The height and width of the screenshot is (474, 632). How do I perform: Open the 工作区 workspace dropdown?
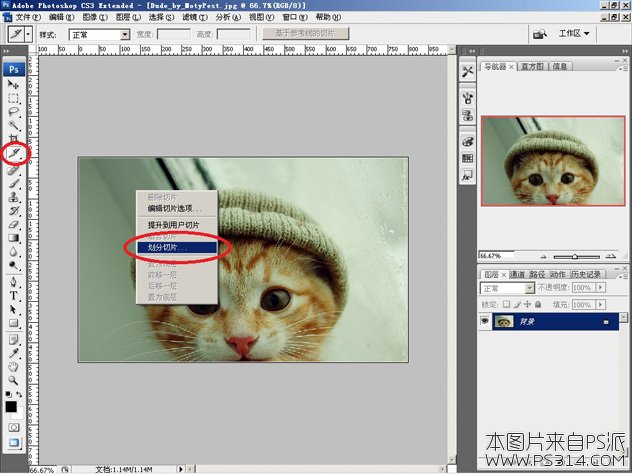click(x=574, y=33)
